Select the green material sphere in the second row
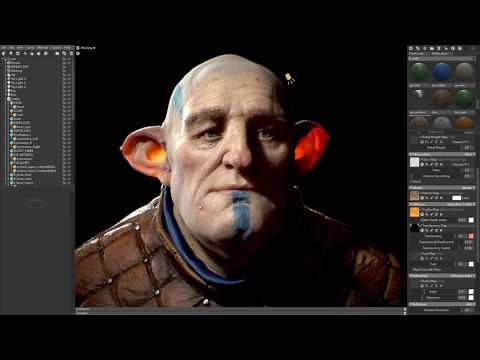Screen dimensions: 480x360 click(x=464, y=99)
